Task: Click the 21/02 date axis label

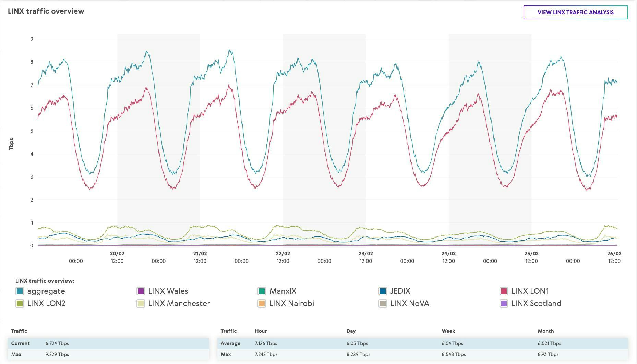Action: point(200,254)
